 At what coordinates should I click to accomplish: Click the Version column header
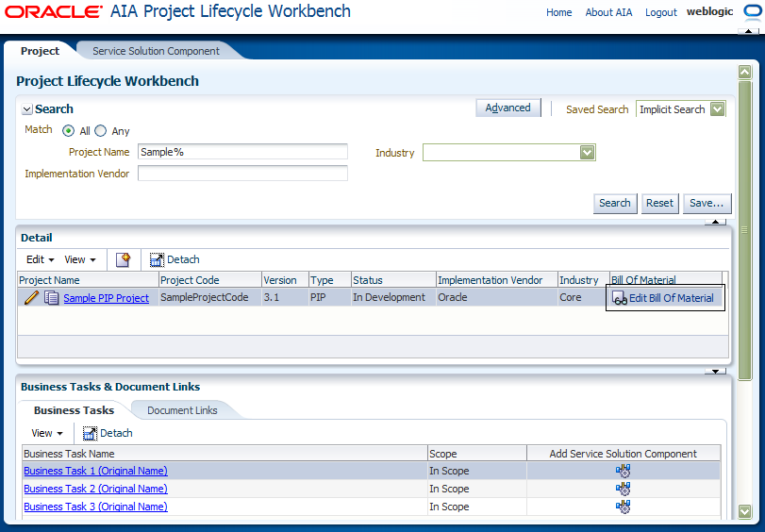[x=286, y=280]
